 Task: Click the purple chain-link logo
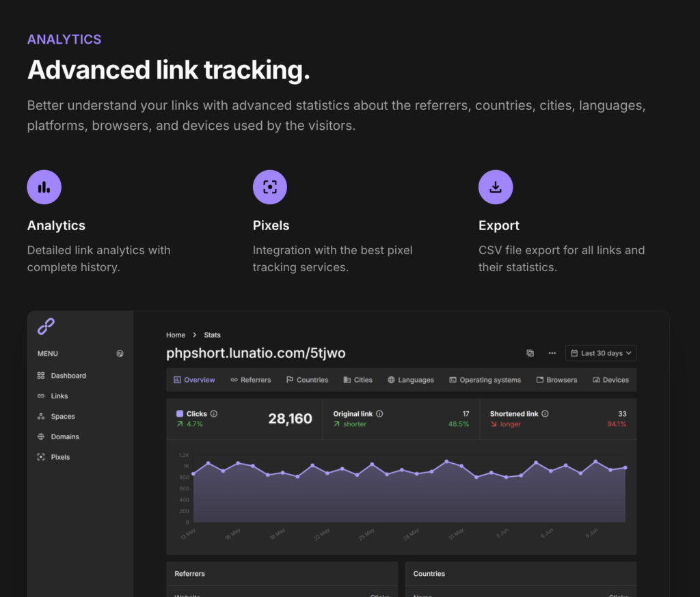pos(46,327)
